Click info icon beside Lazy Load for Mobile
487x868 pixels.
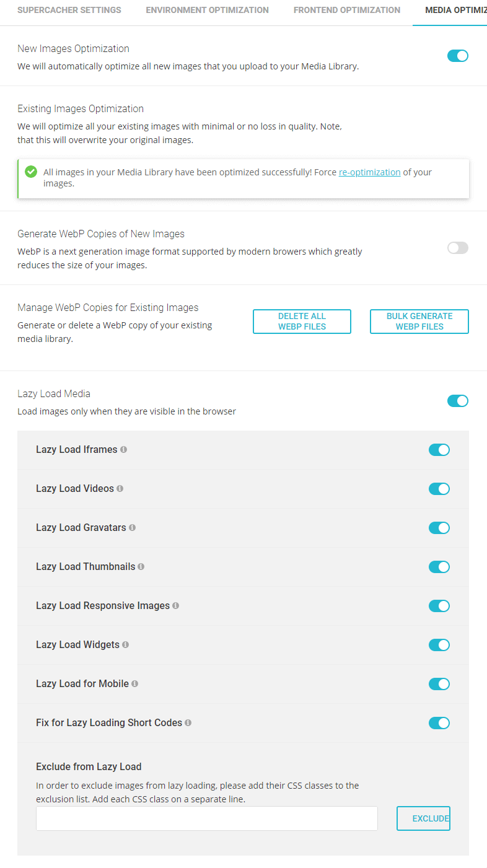(x=135, y=684)
